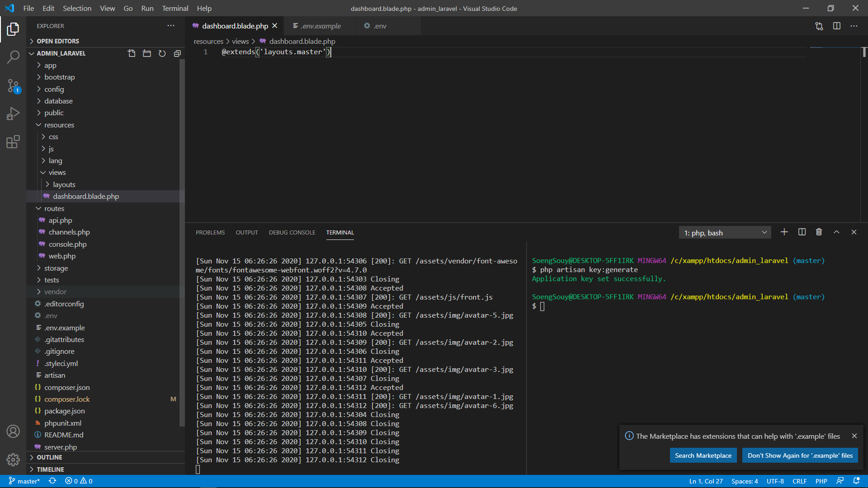Kill the active terminal with trash icon

pos(818,232)
